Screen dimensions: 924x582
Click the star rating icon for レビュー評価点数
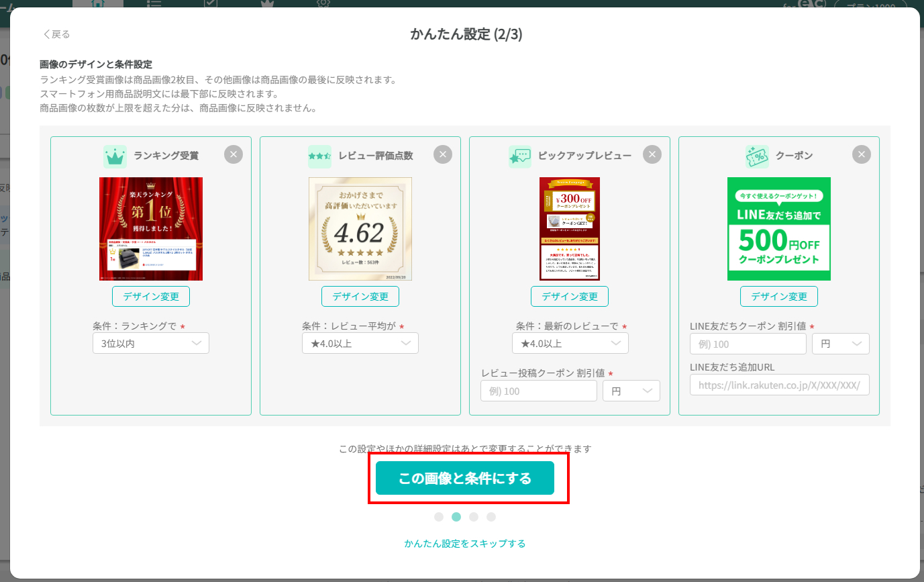click(319, 156)
